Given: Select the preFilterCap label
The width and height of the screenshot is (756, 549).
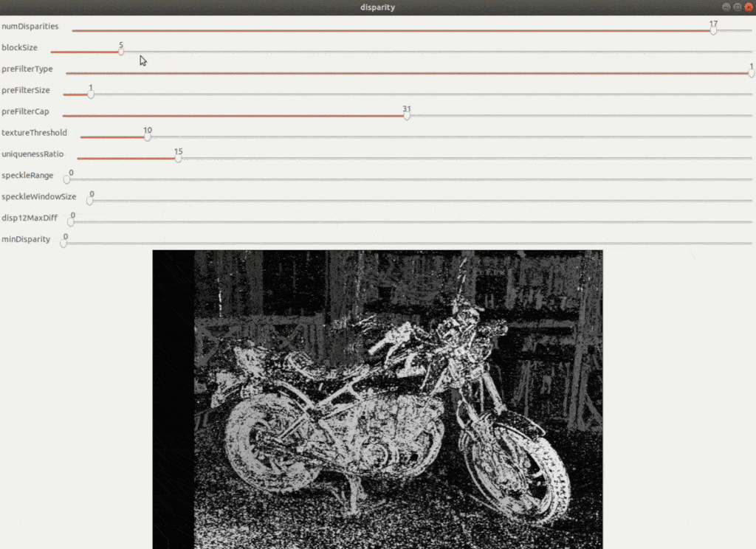Looking at the screenshot, I should [x=25, y=111].
